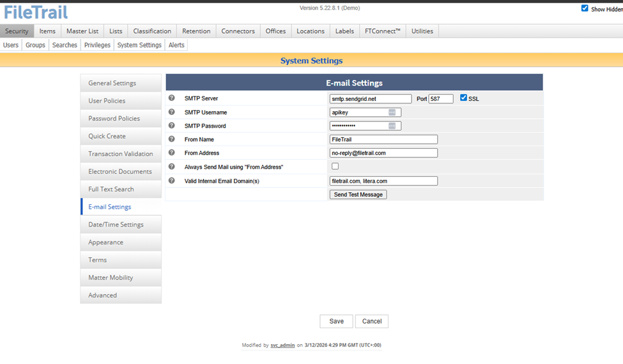Open the Security menu tab
This screenshot has height=364, width=623.
click(17, 31)
